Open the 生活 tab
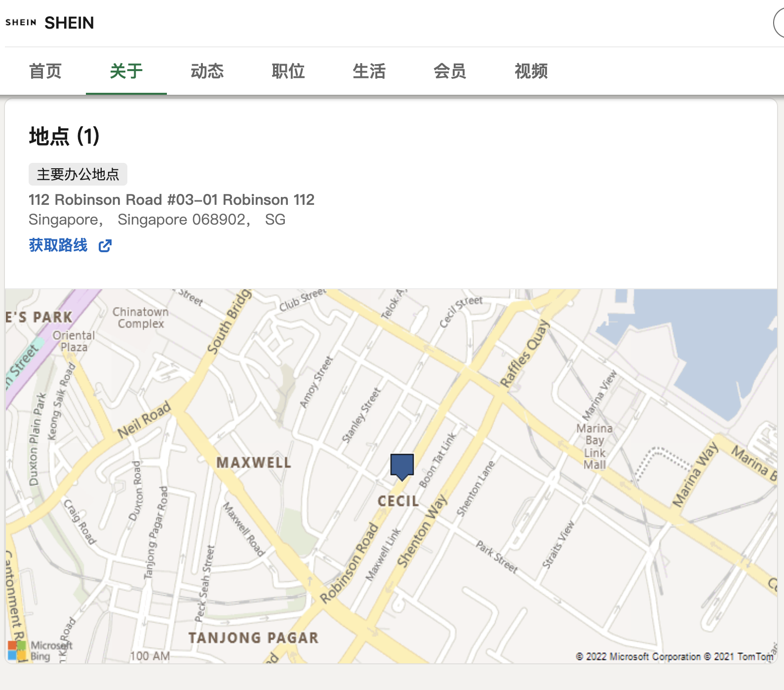The height and width of the screenshot is (690, 784). click(369, 72)
